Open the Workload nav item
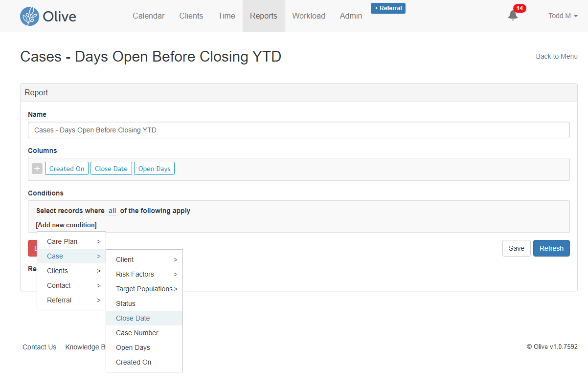Screen dimensions: 588x388 (309, 16)
